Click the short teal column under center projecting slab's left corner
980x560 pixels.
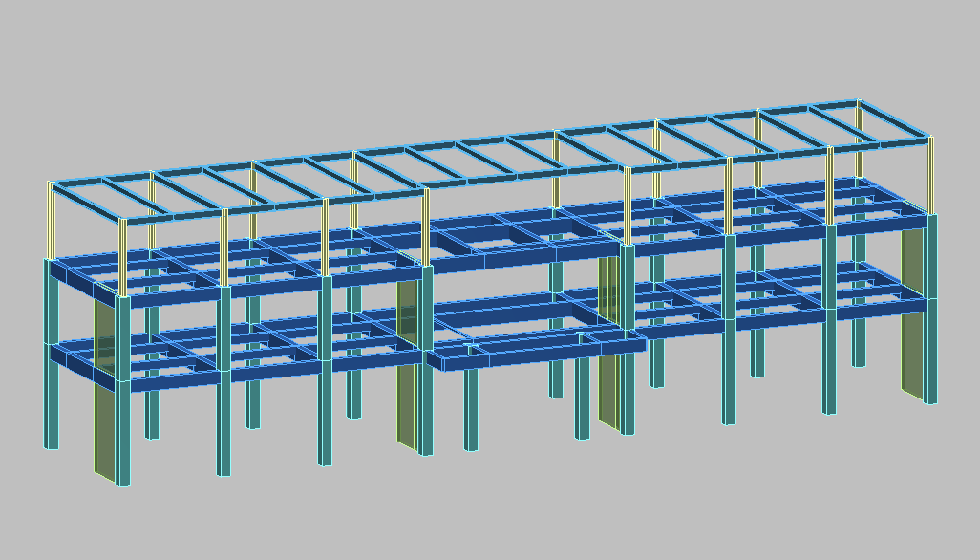[x=471, y=411]
